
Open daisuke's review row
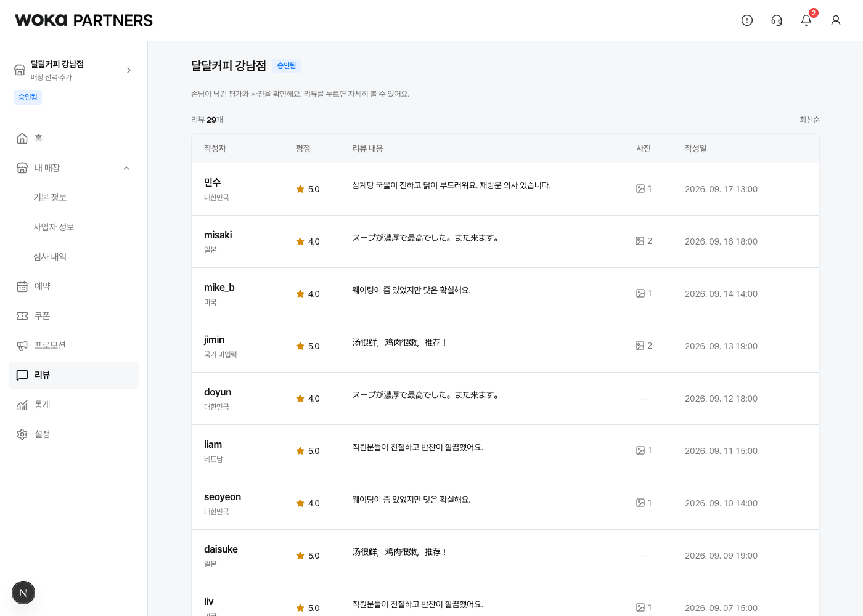[505, 556]
